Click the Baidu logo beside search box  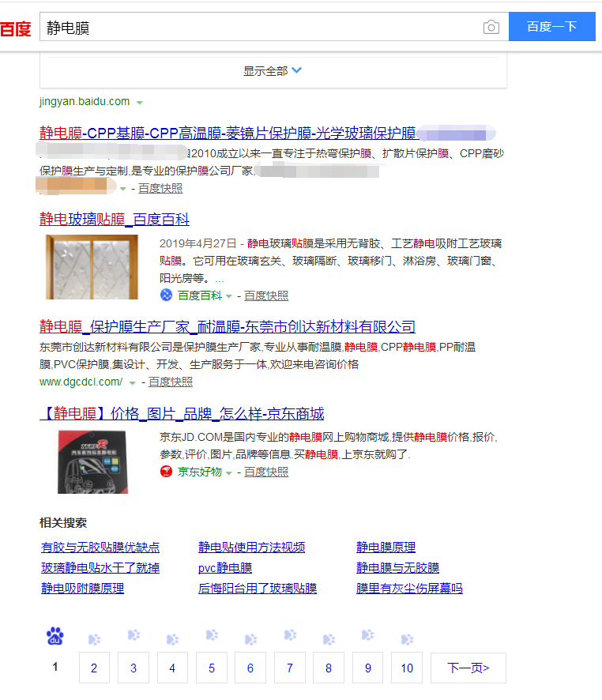click(x=16, y=29)
